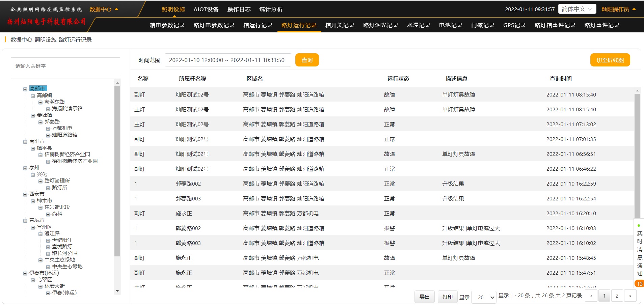The height and width of the screenshot is (306, 644).
Task: Expand the 路灯所 tree node
Action: pos(48,188)
